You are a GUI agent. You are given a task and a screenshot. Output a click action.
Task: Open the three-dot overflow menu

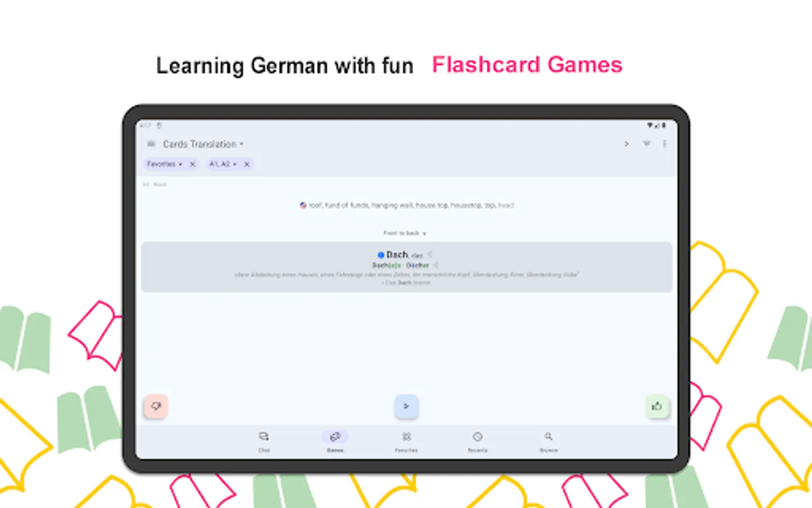[x=665, y=144]
